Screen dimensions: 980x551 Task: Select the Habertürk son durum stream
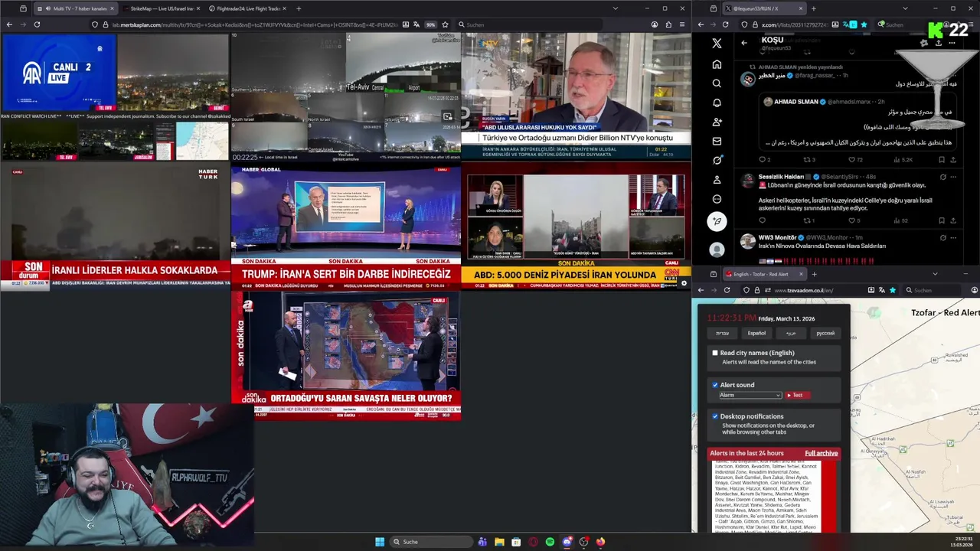115,227
